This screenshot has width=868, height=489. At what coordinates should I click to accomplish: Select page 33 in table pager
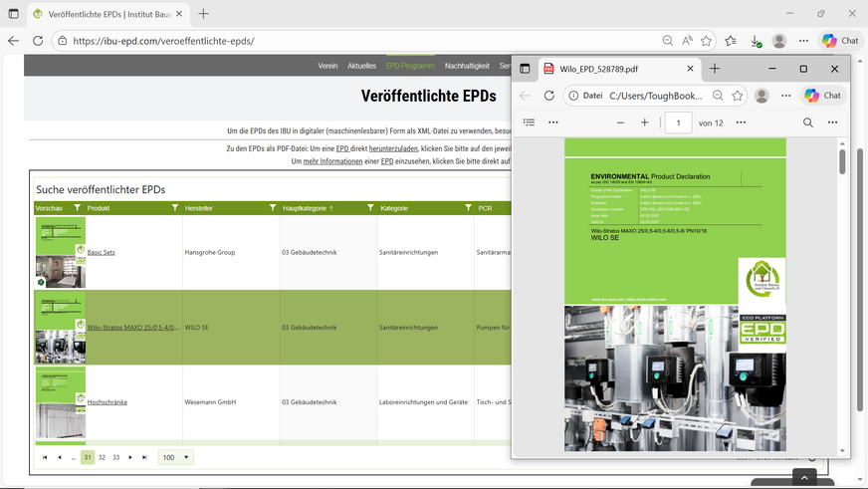point(116,457)
